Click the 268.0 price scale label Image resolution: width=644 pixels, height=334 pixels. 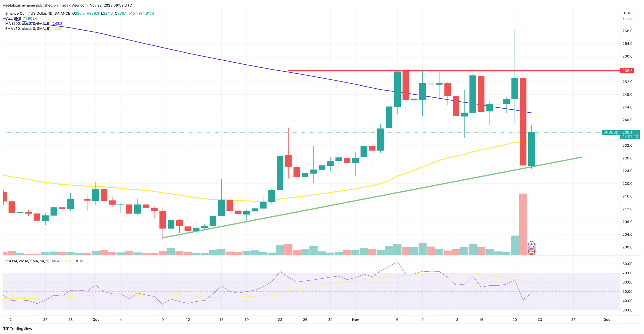pos(627,31)
